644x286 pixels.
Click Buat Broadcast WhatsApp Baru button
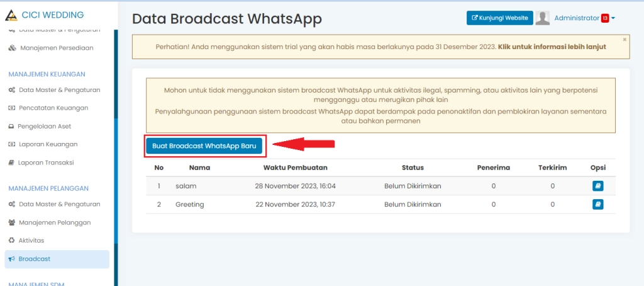point(204,146)
